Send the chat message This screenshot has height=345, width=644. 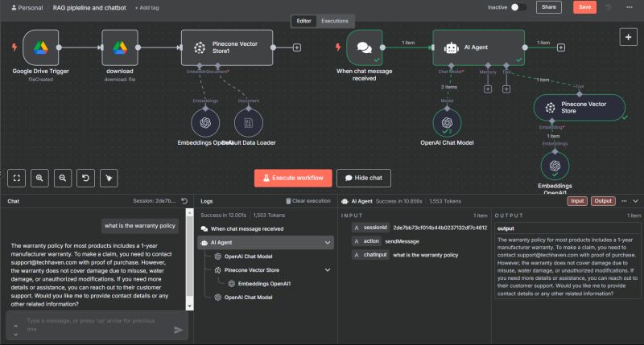[x=178, y=330]
